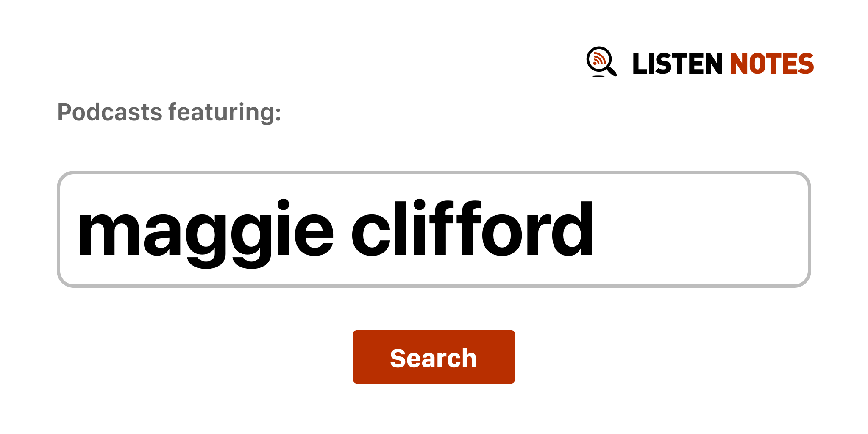Click the white Search text on the button
This screenshot has width=868, height=434.
(434, 358)
